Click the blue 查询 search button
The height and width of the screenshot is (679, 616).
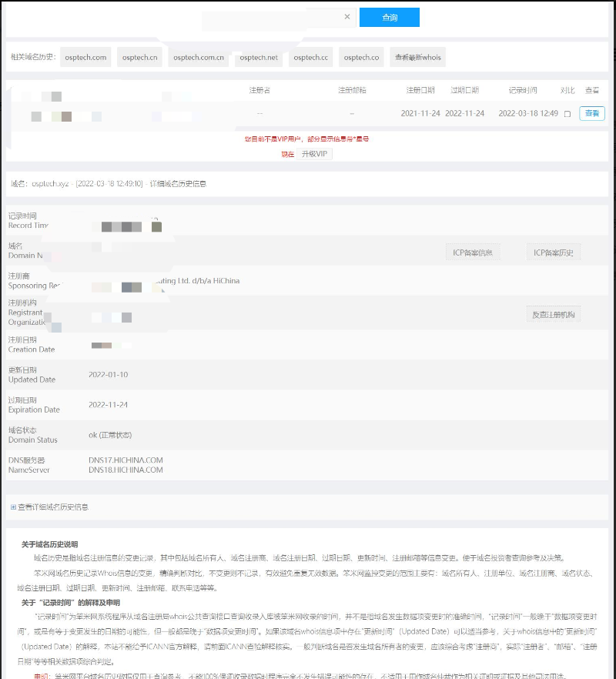click(x=389, y=17)
